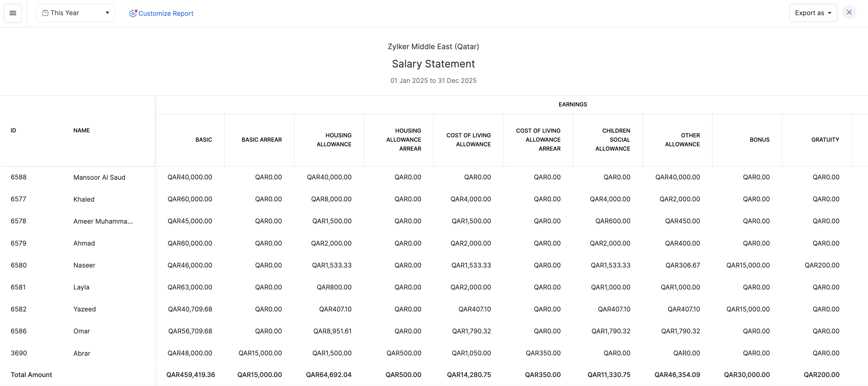Click the Basic column header
Image resolution: width=868 pixels, height=386 pixels.
point(204,140)
